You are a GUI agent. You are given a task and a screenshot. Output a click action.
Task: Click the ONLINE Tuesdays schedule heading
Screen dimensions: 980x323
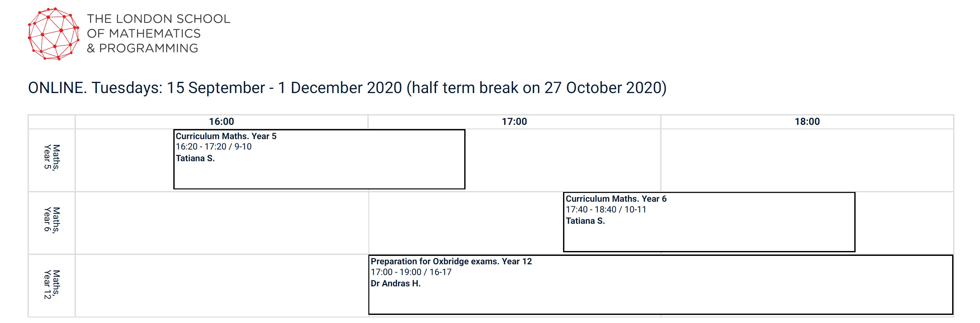point(347,88)
